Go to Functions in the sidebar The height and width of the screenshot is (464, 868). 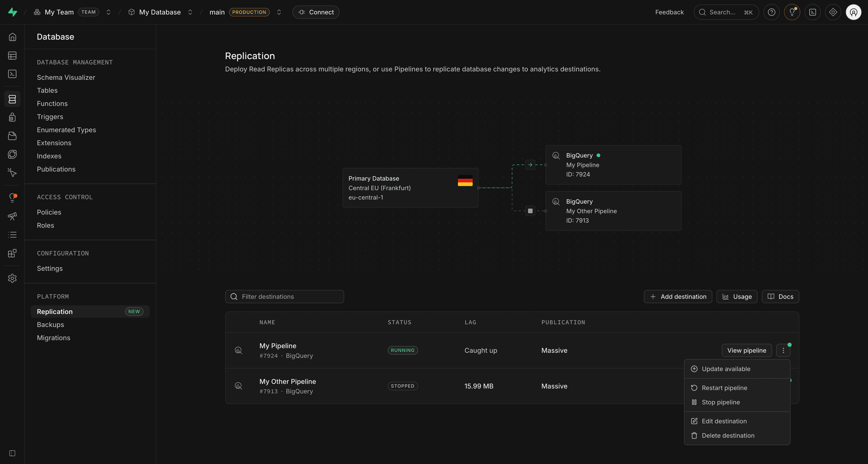(52, 104)
